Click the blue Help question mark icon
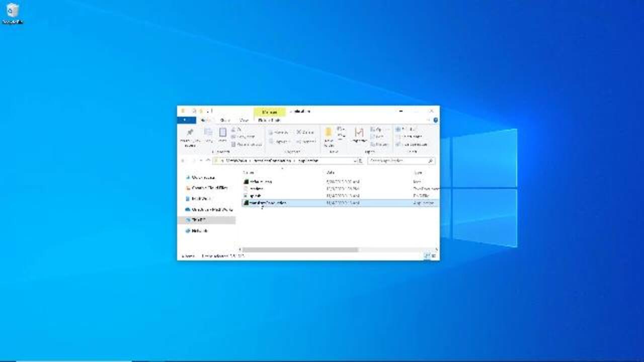The image size is (644, 362). (435, 120)
